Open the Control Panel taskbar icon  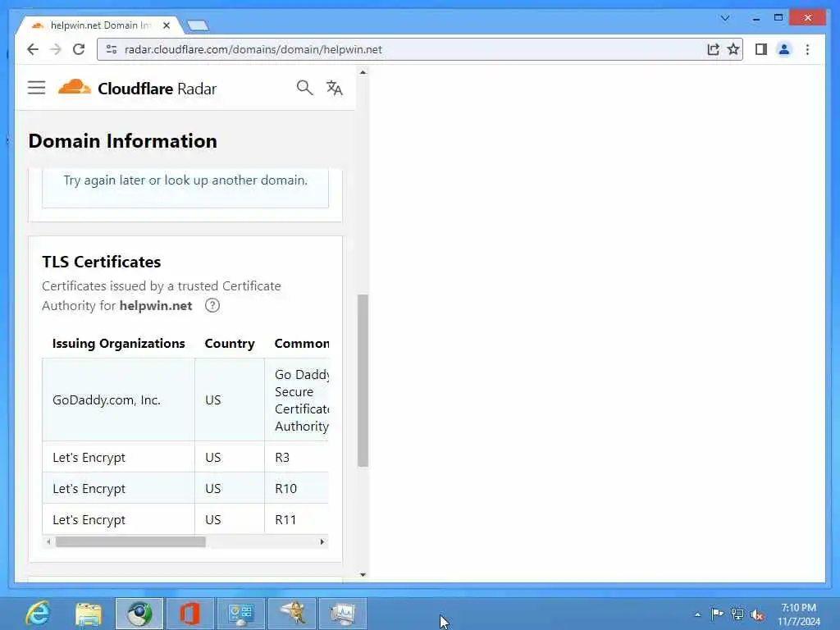240,614
